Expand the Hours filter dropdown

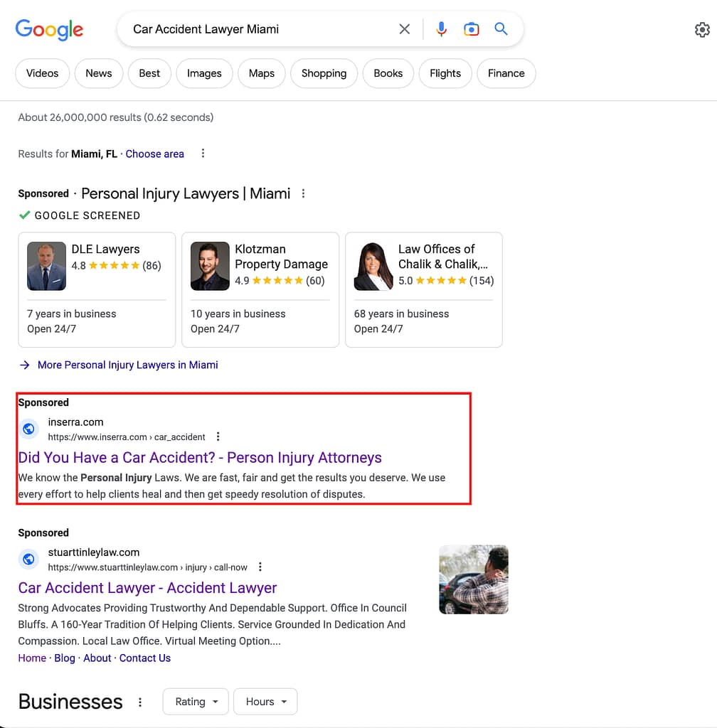265,702
